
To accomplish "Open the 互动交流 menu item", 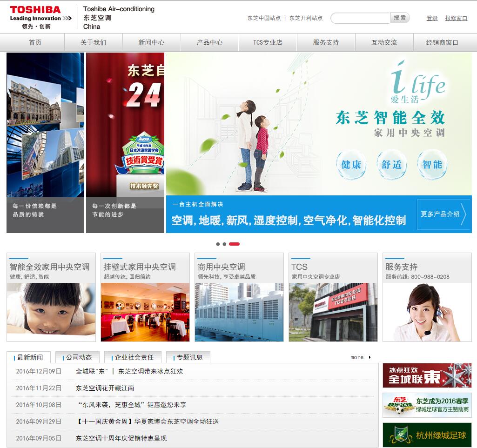I will [384, 42].
